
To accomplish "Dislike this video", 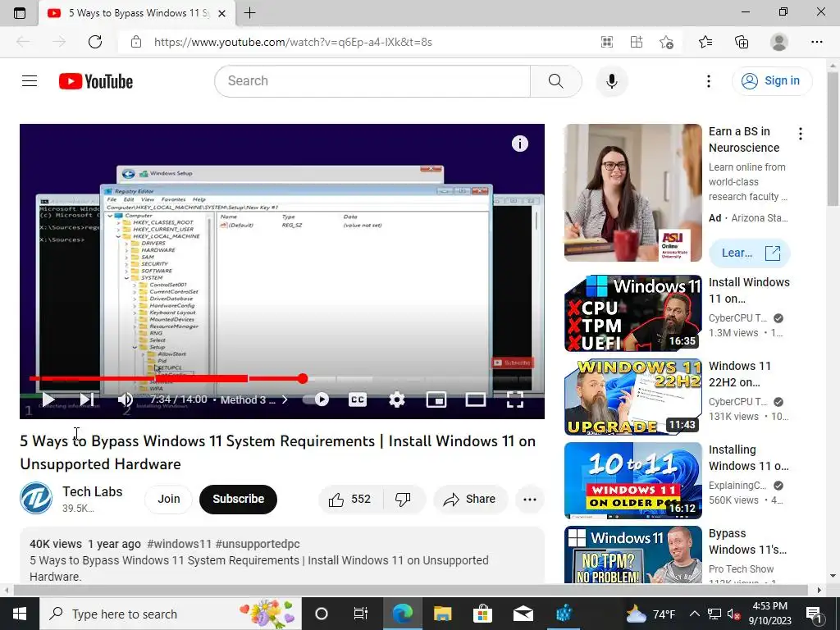I will coord(403,500).
